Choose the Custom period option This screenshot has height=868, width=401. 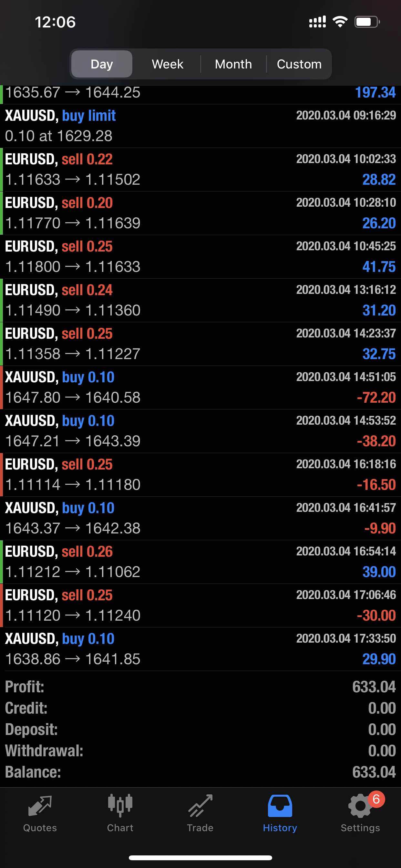[299, 64]
